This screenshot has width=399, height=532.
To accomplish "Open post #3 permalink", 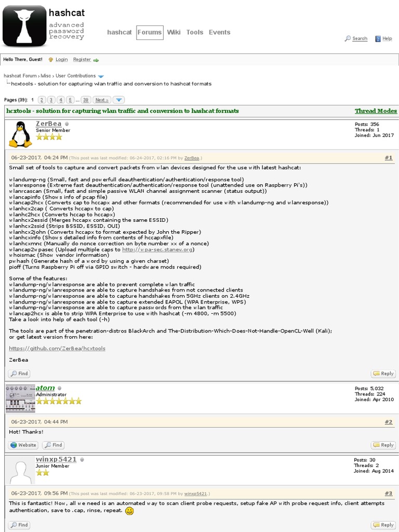I will point(389,494).
